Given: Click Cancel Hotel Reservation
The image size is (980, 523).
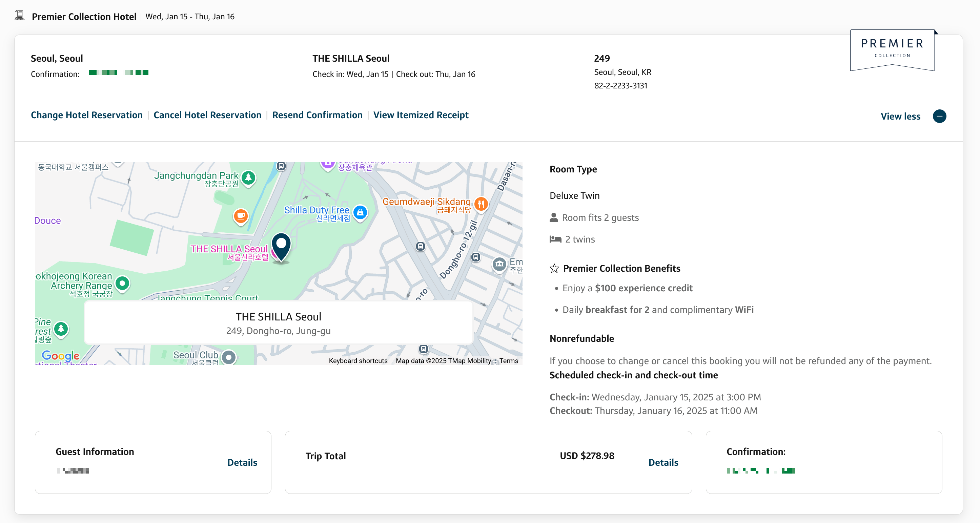Looking at the screenshot, I should [x=207, y=115].
